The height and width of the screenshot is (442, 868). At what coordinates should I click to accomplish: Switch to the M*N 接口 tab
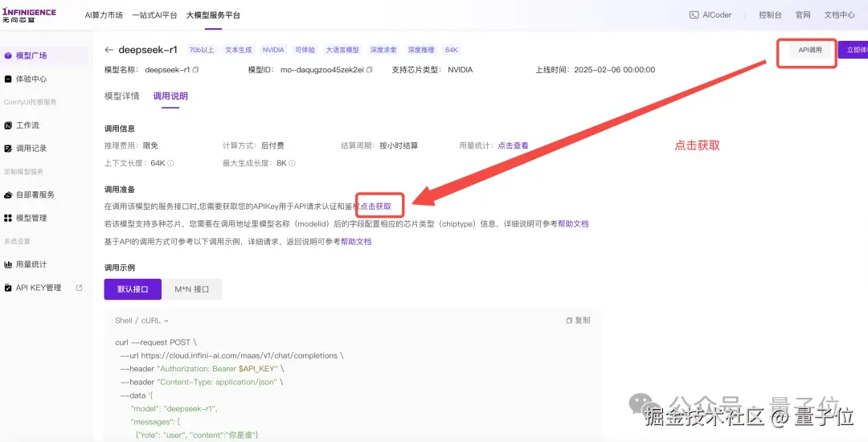192,289
